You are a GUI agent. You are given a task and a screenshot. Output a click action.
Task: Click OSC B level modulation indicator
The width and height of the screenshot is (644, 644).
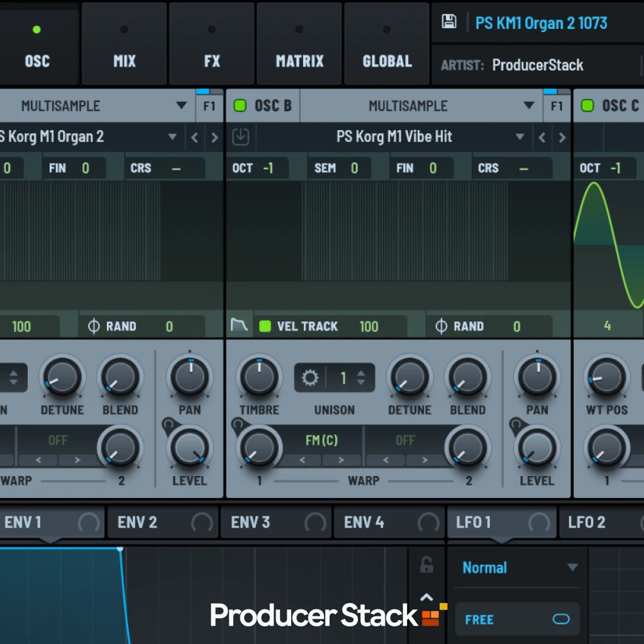pyautogui.click(x=516, y=425)
